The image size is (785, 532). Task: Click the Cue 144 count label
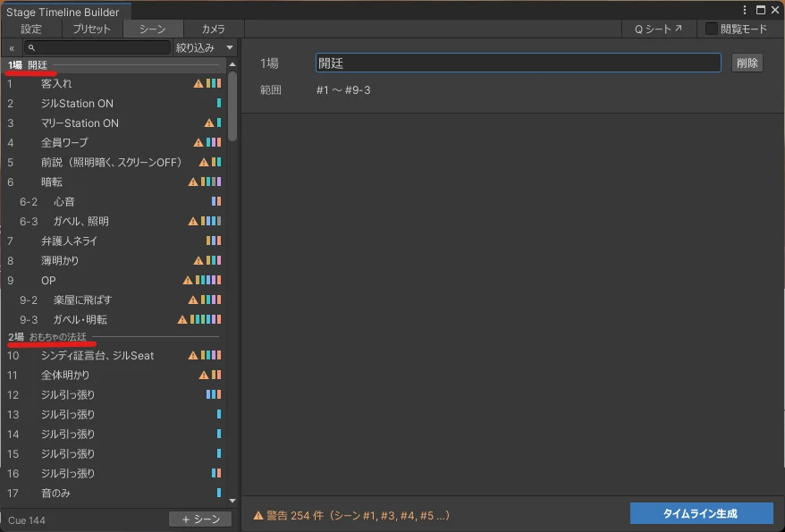(x=27, y=520)
